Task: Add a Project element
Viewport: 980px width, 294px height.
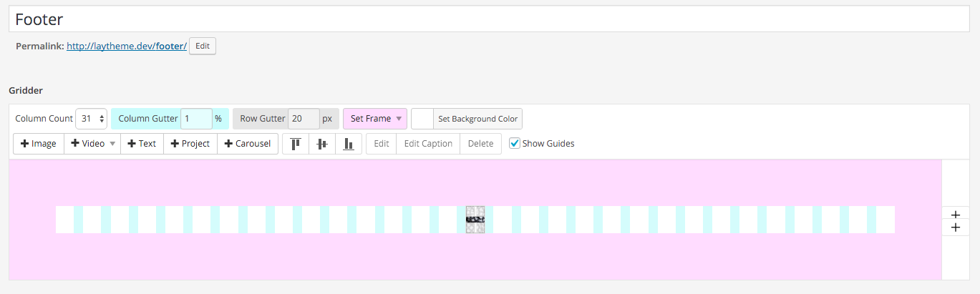Action: (190, 144)
